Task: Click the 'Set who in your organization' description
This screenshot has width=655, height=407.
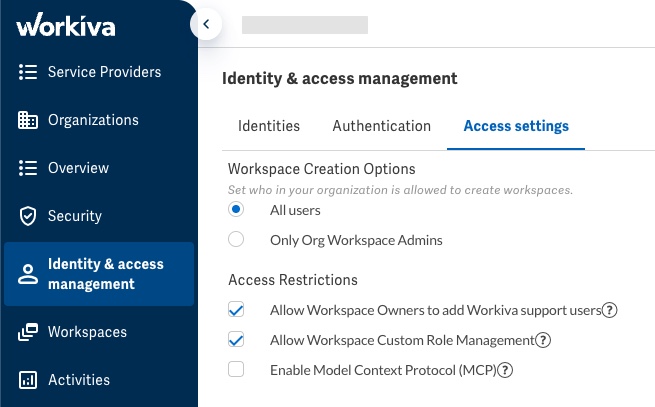Action: (400, 190)
